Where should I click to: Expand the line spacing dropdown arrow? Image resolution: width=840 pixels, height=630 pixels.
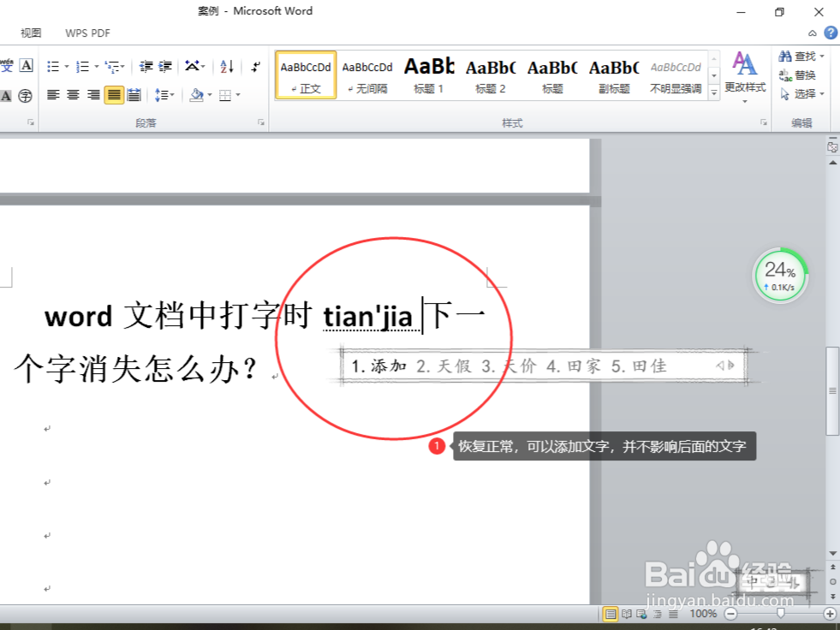tap(172, 95)
